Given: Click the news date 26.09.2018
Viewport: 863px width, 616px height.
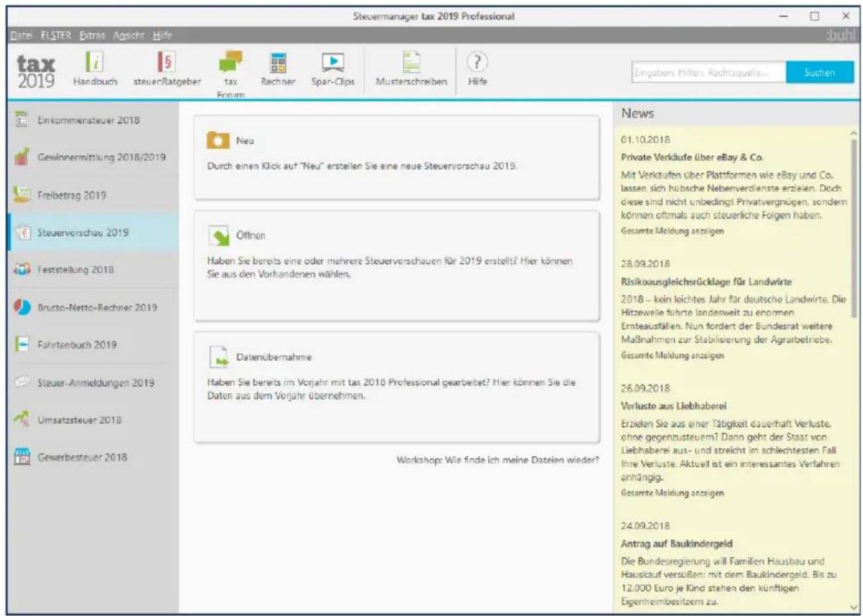Looking at the screenshot, I should (645, 389).
